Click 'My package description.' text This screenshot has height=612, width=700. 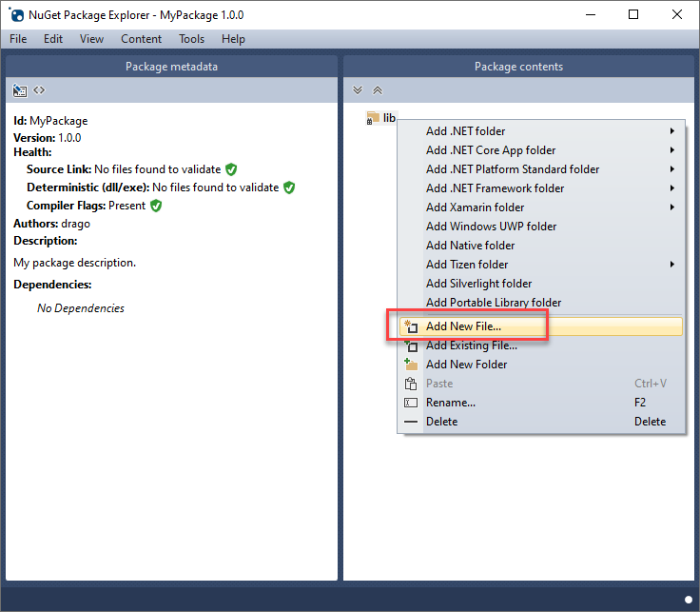click(74, 263)
